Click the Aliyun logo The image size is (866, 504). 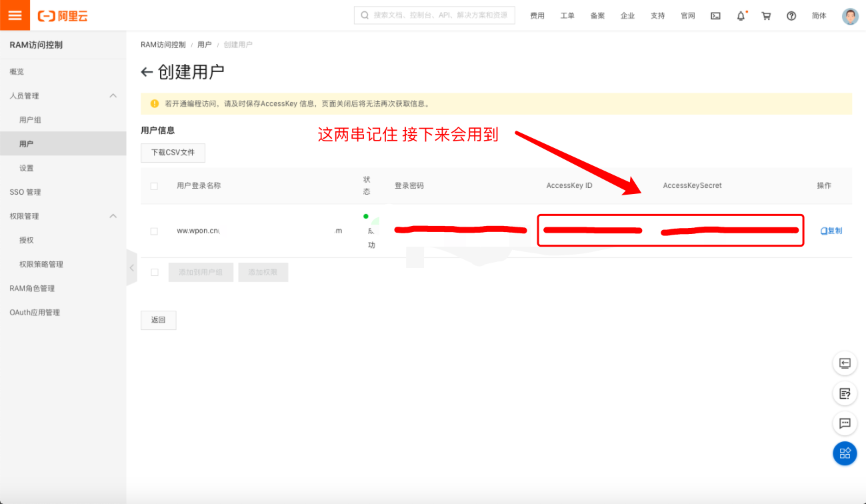point(63,15)
